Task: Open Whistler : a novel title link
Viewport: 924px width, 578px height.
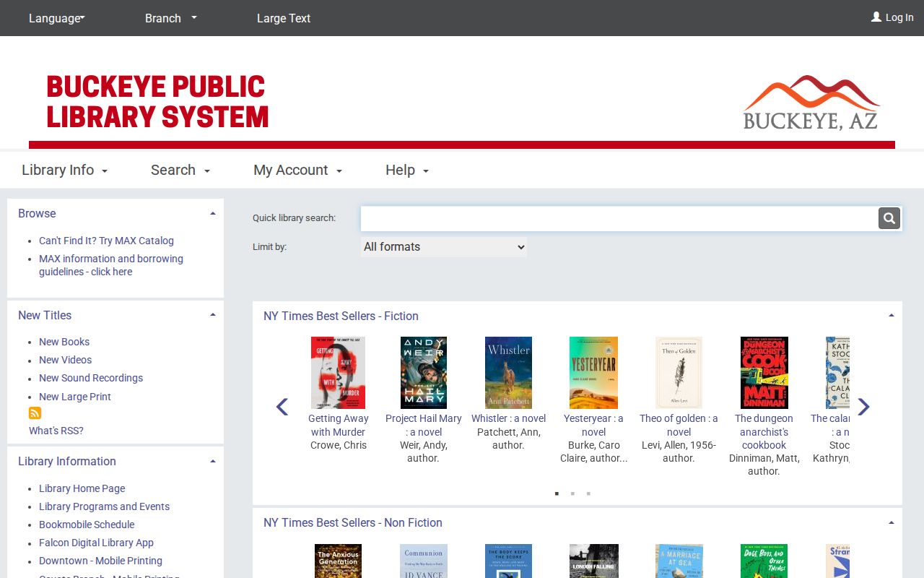Action: 508,418
